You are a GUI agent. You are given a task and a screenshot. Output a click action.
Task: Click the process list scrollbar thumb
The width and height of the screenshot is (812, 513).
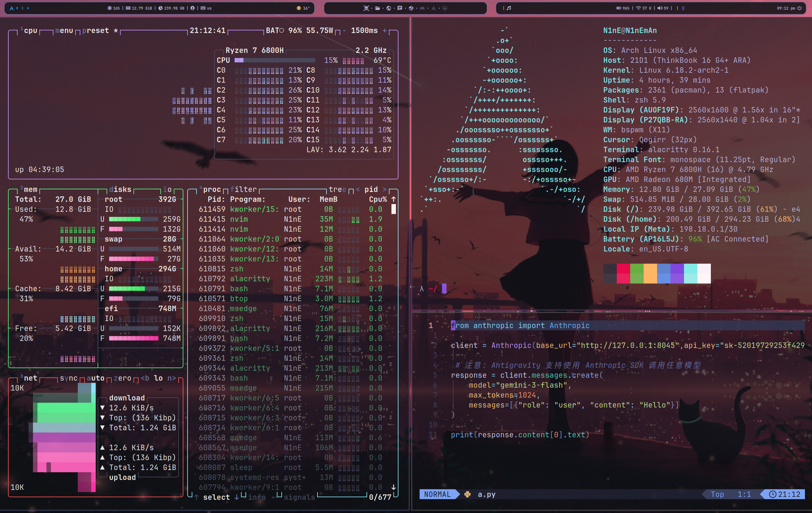coord(393,209)
